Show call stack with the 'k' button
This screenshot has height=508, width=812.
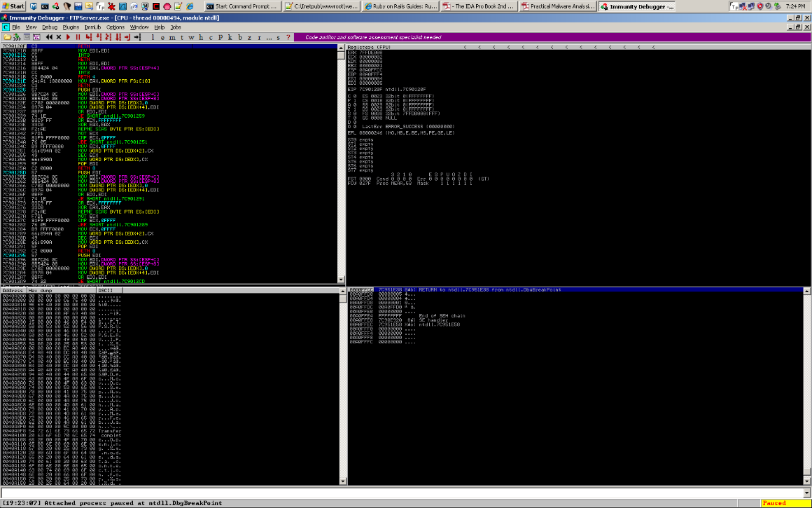coord(230,37)
